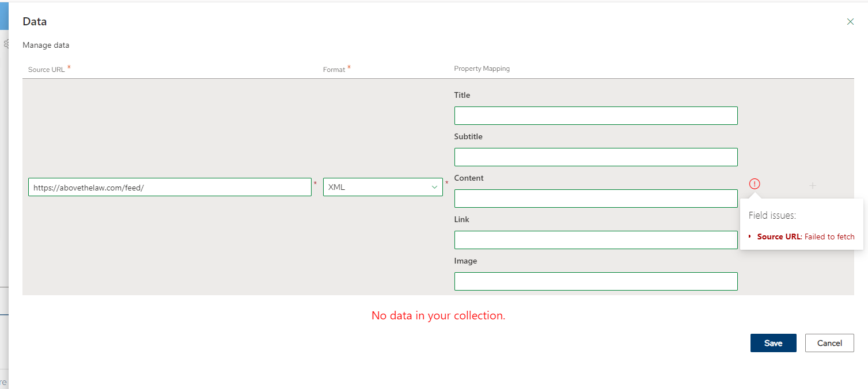The width and height of the screenshot is (868, 389).
Task: Click the Property Mapping column header
Action: pos(482,68)
